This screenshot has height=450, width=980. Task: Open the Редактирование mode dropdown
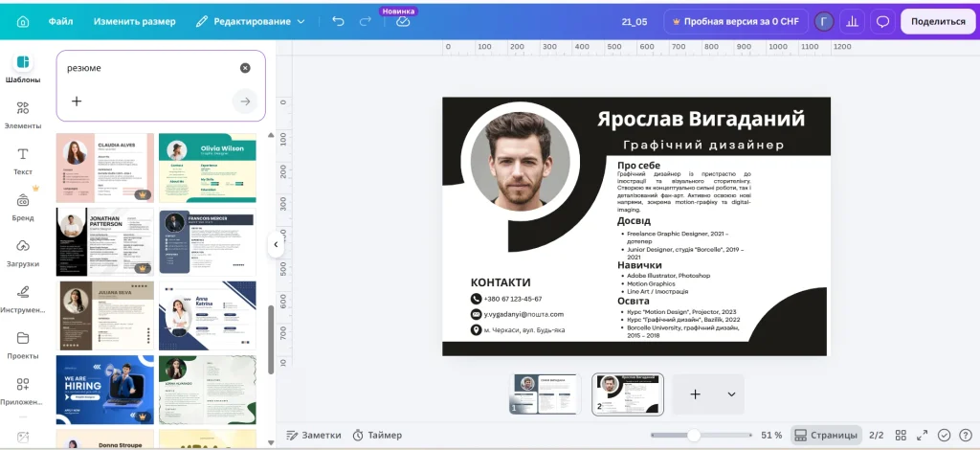pyautogui.click(x=250, y=21)
